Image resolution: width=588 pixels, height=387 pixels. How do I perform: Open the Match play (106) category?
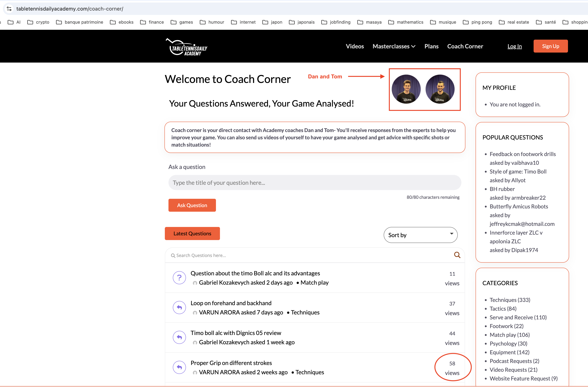tap(509, 335)
